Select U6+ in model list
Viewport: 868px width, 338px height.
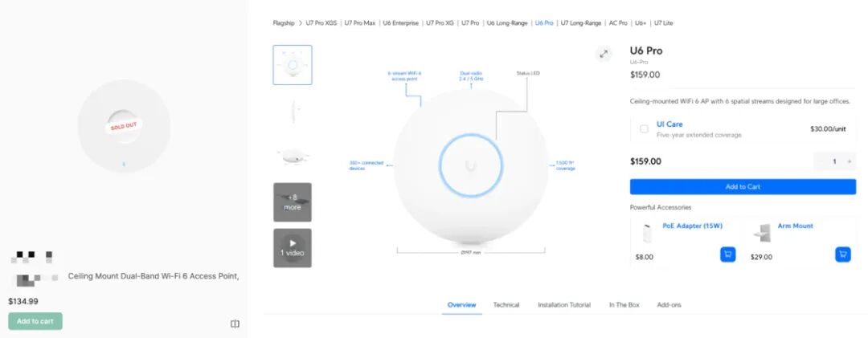(x=641, y=23)
